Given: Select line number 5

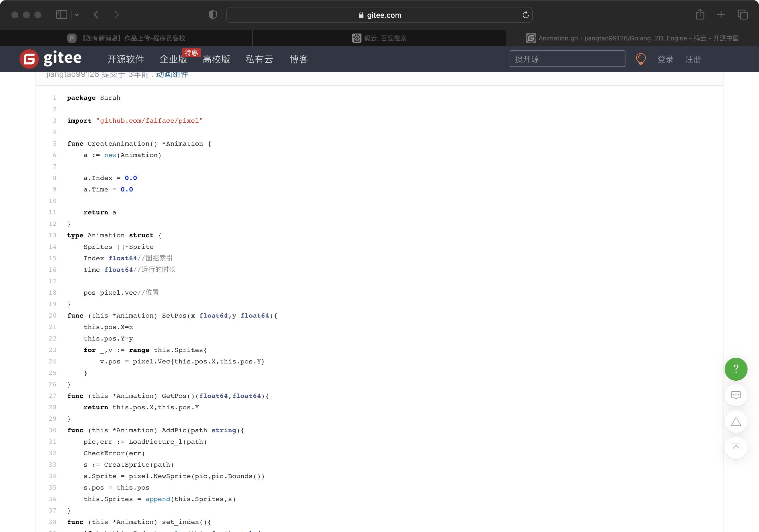Looking at the screenshot, I should tap(54, 144).
